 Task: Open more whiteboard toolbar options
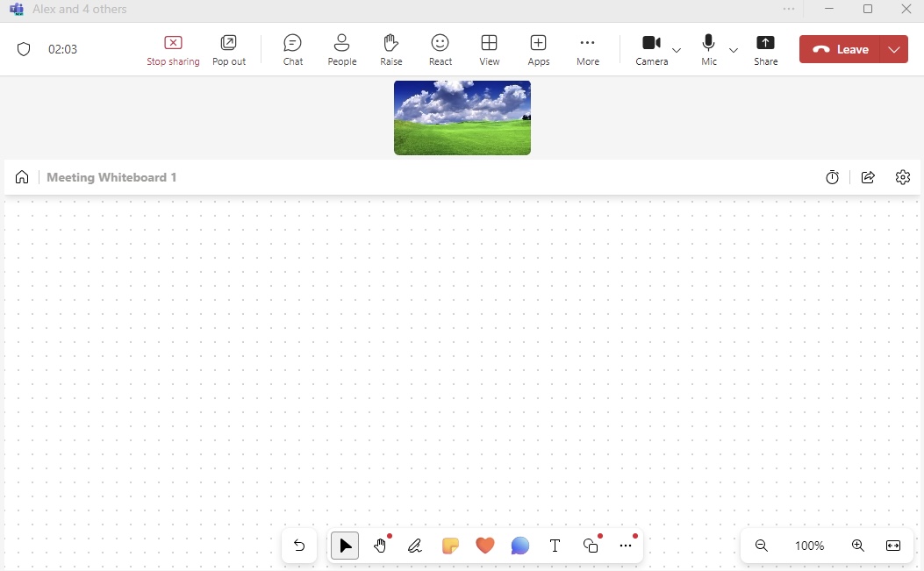pyautogui.click(x=626, y=546)
